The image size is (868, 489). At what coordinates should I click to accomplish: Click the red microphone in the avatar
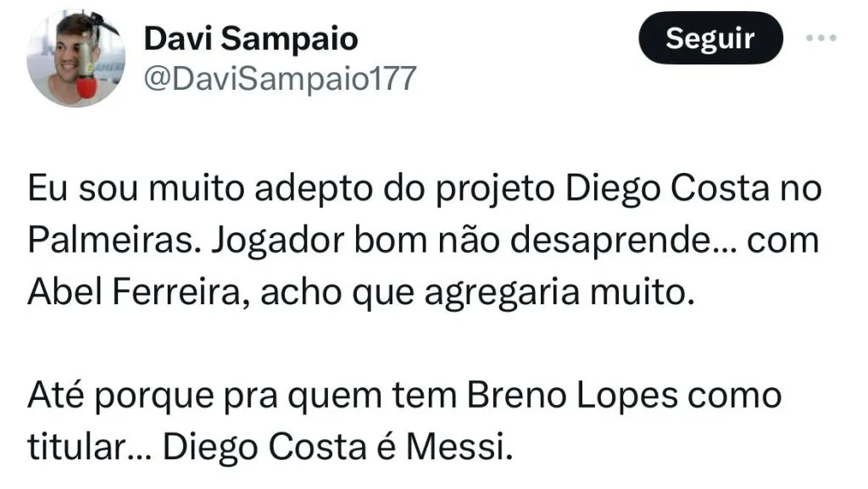(x=87, y=86)
